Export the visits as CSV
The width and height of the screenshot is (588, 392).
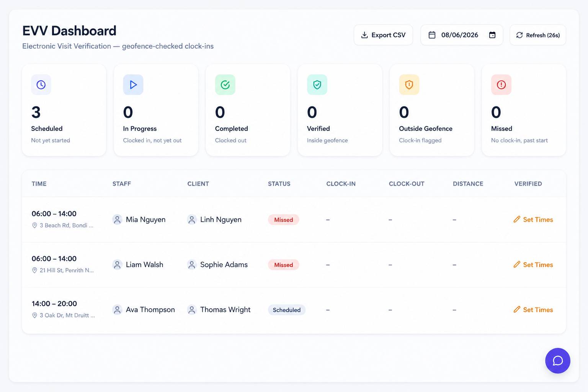(383, 35)
